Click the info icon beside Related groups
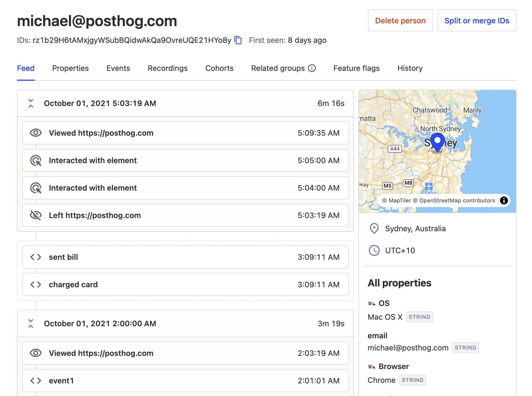 coord(312,68)
